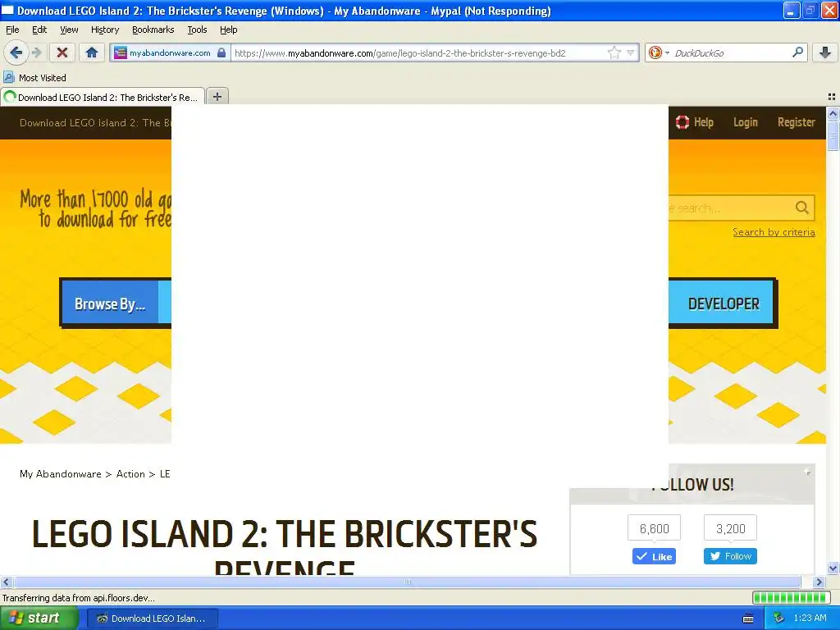This screenshot has height=630, width=840.
Task: Open the URL history dropdown arrow
Action: click(x=631, y=52)
